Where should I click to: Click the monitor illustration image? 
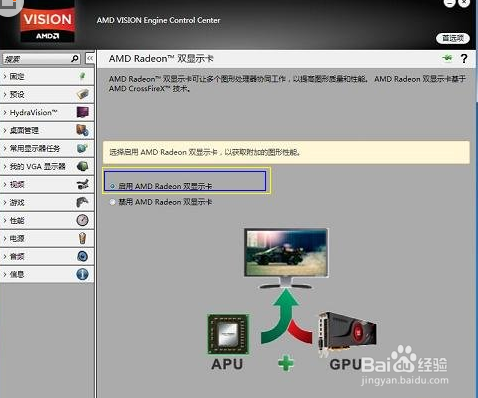tap(286, 258)
